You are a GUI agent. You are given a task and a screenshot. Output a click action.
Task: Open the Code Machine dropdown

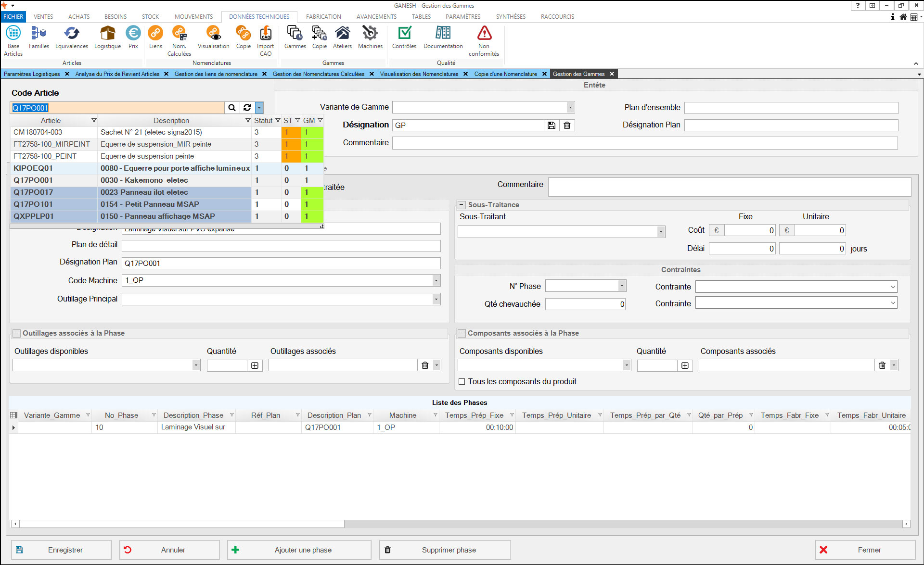tap(436, 280)
